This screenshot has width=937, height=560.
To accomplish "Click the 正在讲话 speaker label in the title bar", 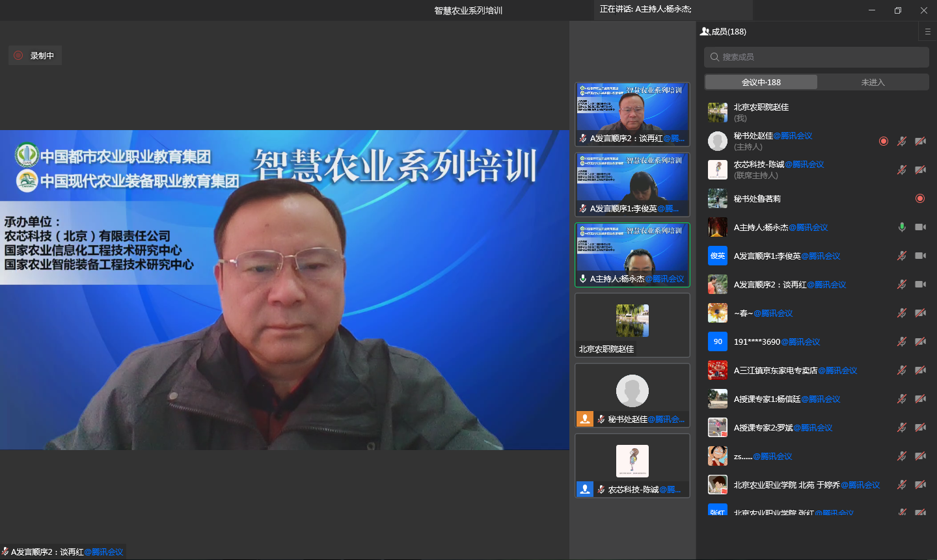I will point(645,9).
